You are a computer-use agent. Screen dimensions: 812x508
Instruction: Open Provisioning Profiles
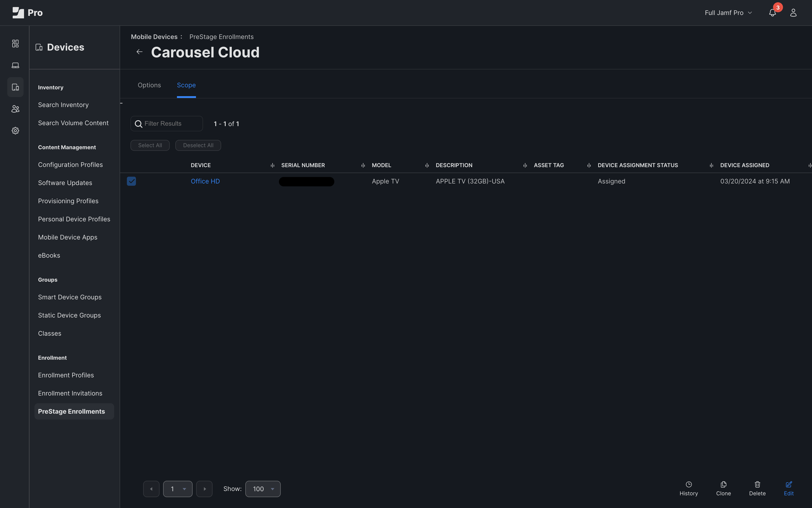pyautogui.click(x=68, y=201)
